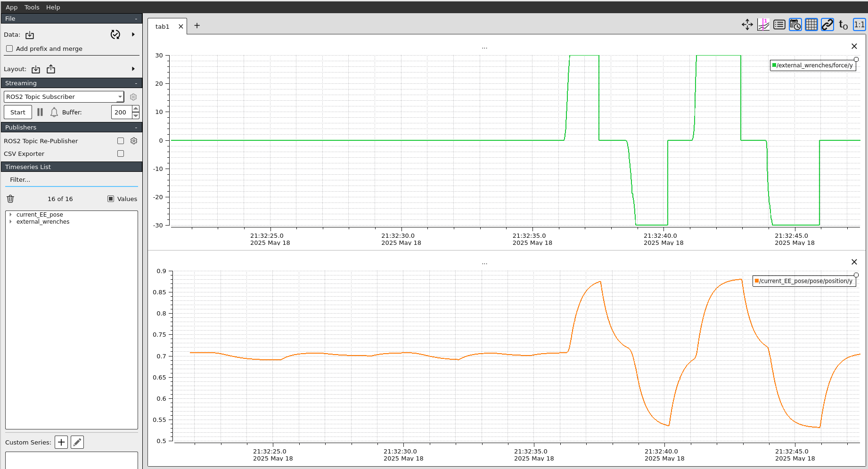868x469 pixels.
Task: Toggle the date/time display icon
Action: [795, 25]
